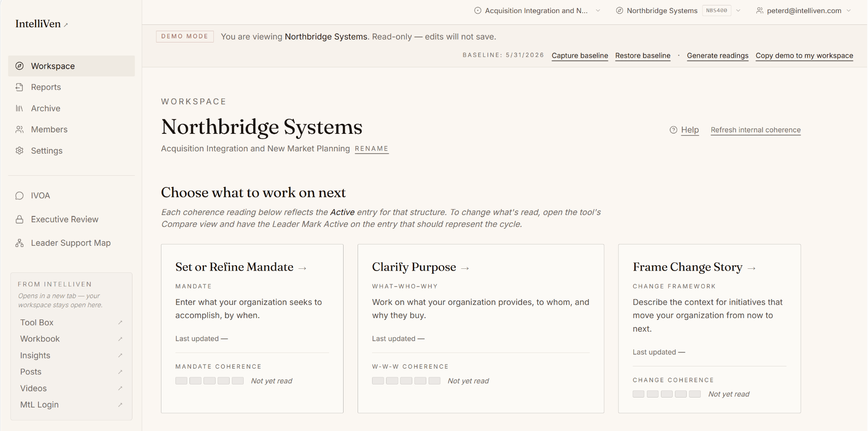
Task: Click Generate readings link
Action: point(717,56)
